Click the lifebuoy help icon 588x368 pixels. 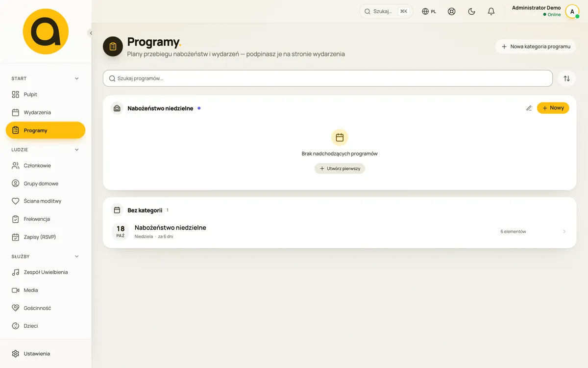pyautogui.click(x=452, y=11)
